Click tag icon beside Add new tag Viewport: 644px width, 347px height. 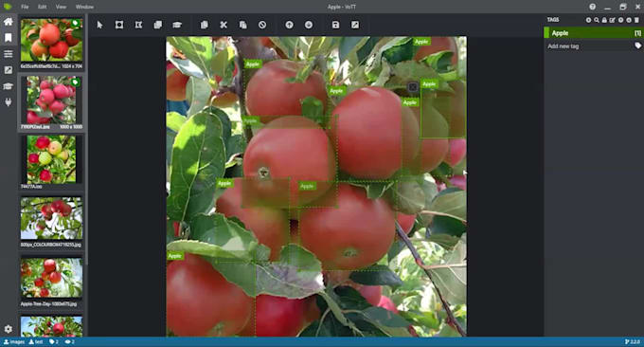637,46
